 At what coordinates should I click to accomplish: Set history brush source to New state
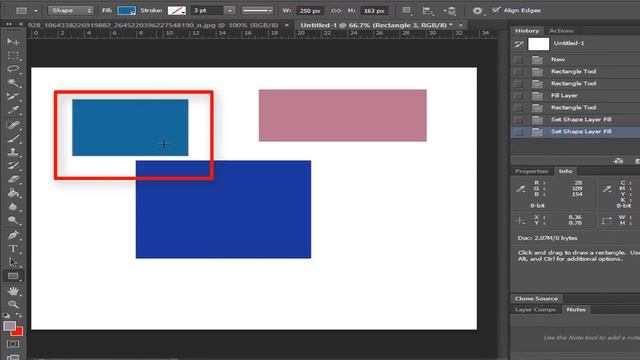coord(518,60)
